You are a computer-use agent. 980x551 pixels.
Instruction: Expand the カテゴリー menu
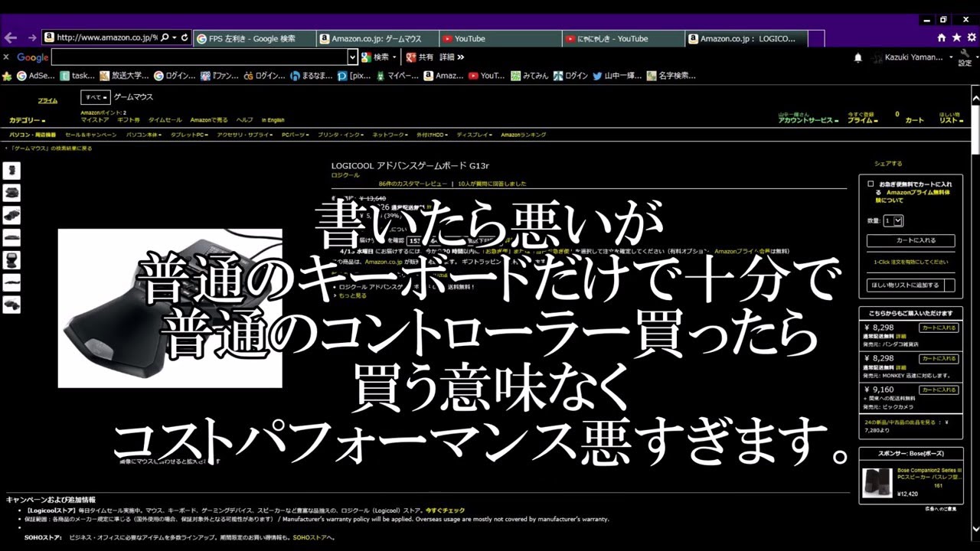click(x=27, y=121)
